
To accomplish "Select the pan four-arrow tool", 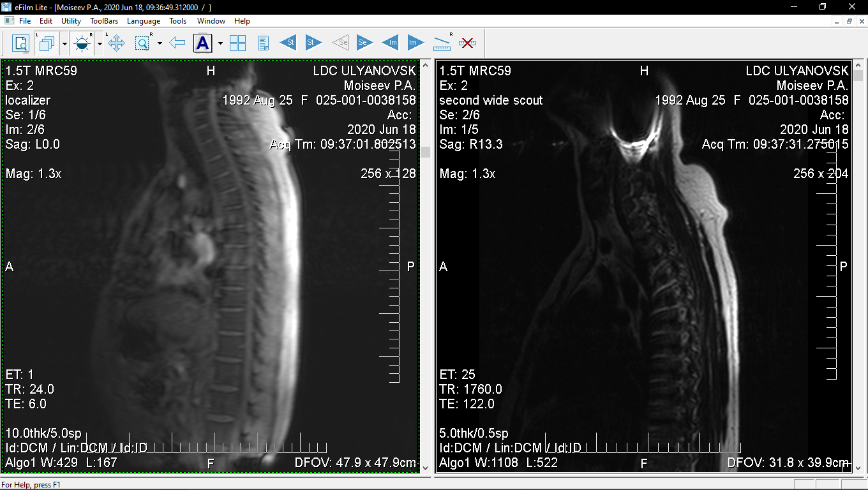I will coord(116,43).
